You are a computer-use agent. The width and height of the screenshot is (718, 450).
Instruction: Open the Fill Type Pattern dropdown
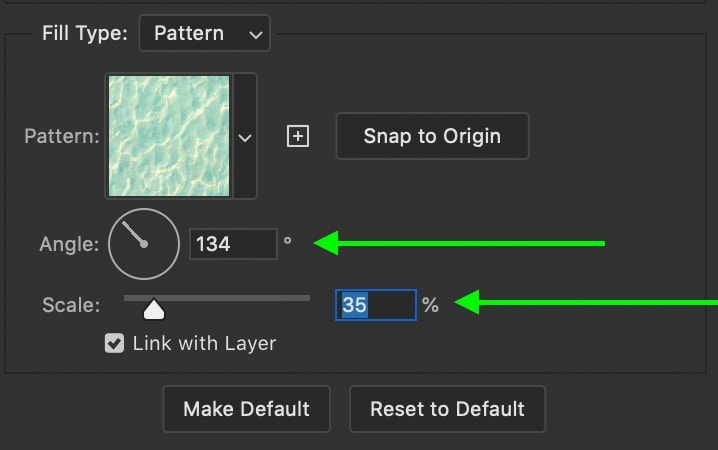coord(204,33)
